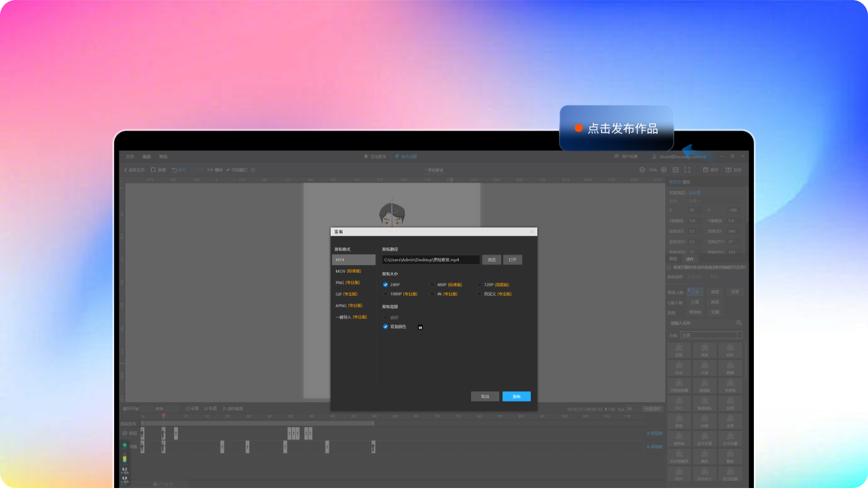868x490 pixels.
Task: Select the 透明 transparent background option
Action: 391,317
